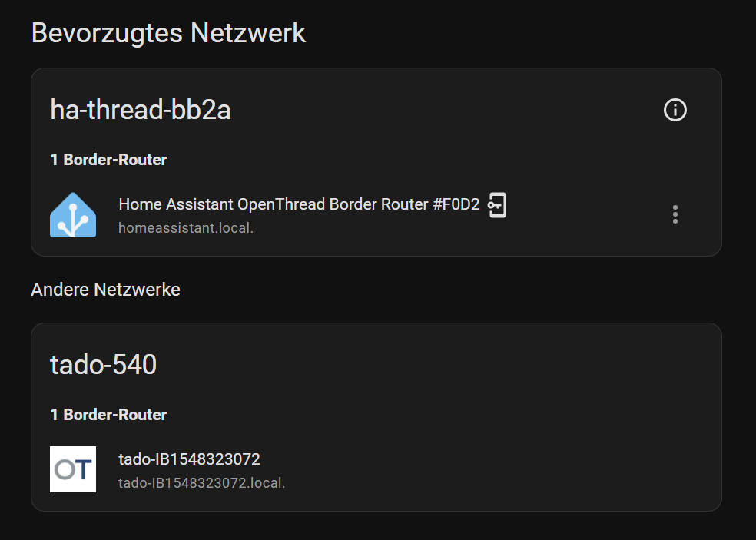Click the Bevorzugtes Netzwerk heading

[x=167, y=32]
